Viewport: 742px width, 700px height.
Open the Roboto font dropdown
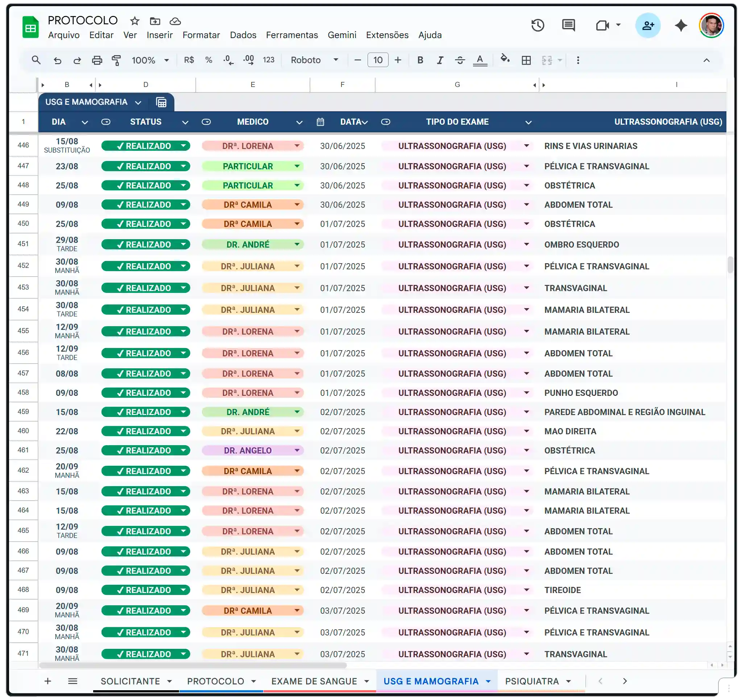pos(314,60)
